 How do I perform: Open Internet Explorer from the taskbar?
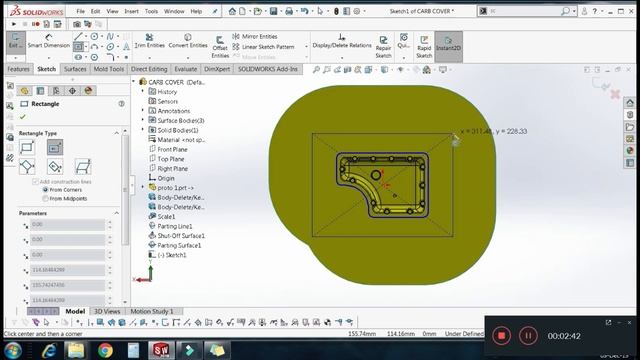click(49, 350)
